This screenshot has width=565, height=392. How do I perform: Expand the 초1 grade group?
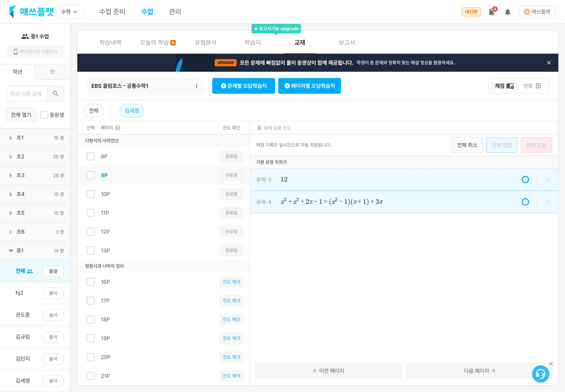click(x=35, y=138)
